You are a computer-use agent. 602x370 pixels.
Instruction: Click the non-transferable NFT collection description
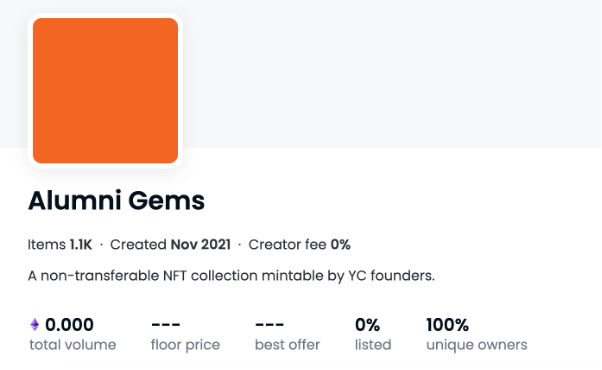231,276
